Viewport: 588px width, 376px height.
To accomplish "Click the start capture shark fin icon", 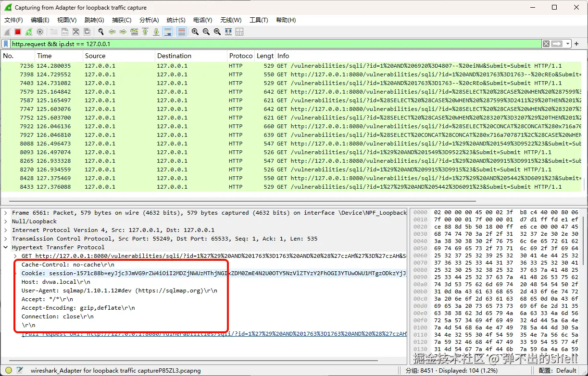I will (x=7, y=32).
